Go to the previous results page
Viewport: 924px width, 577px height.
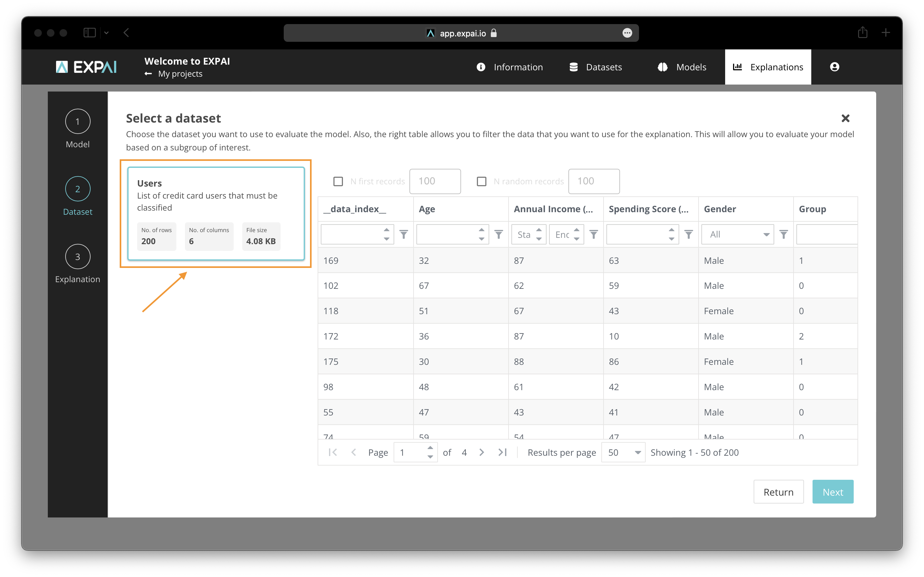tap(354, 452)
